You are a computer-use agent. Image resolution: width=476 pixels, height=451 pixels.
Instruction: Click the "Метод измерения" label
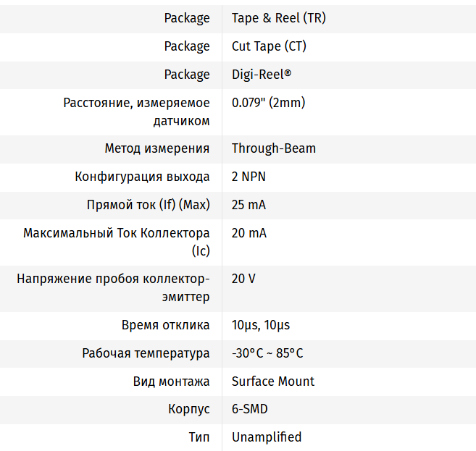157,148
